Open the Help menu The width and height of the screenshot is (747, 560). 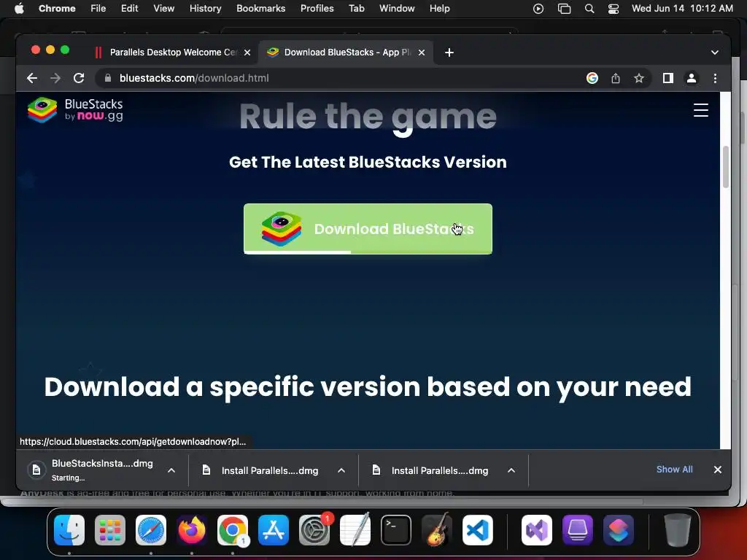coord(439,9)
